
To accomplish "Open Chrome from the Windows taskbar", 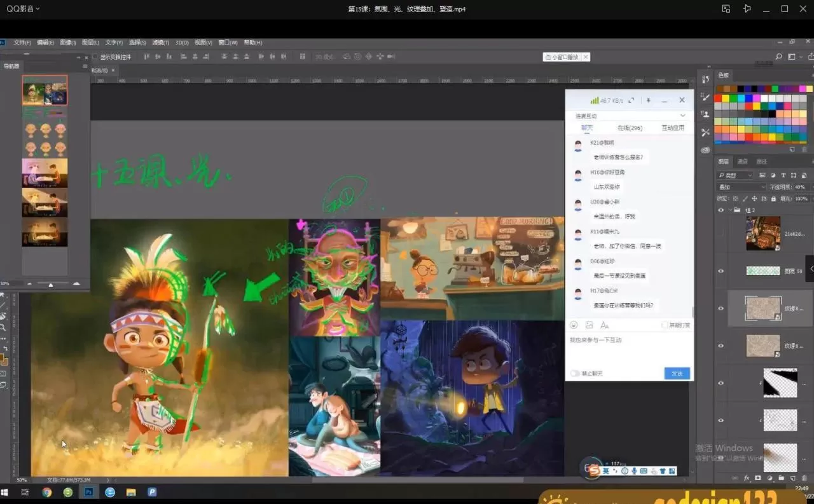I will tap(46, 492).
